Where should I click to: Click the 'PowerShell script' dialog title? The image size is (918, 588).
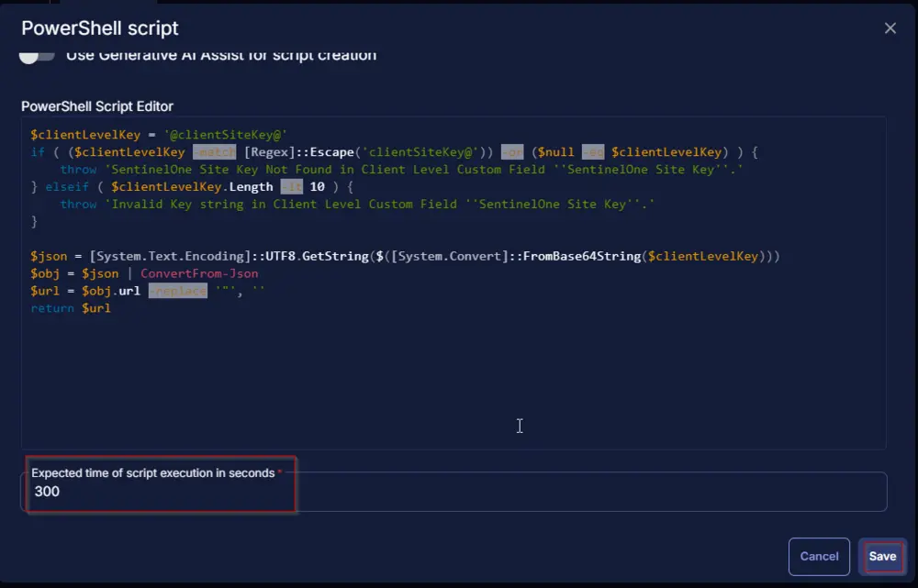99,28
